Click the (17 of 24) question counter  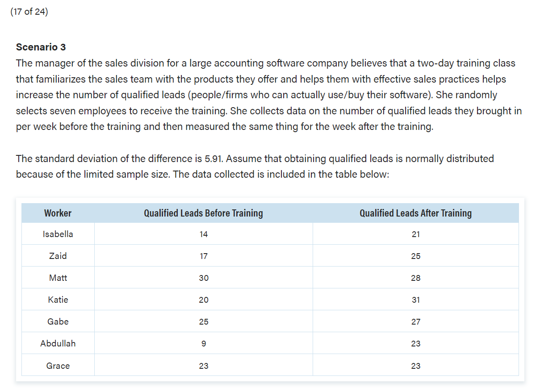click(x=29, y=12)
